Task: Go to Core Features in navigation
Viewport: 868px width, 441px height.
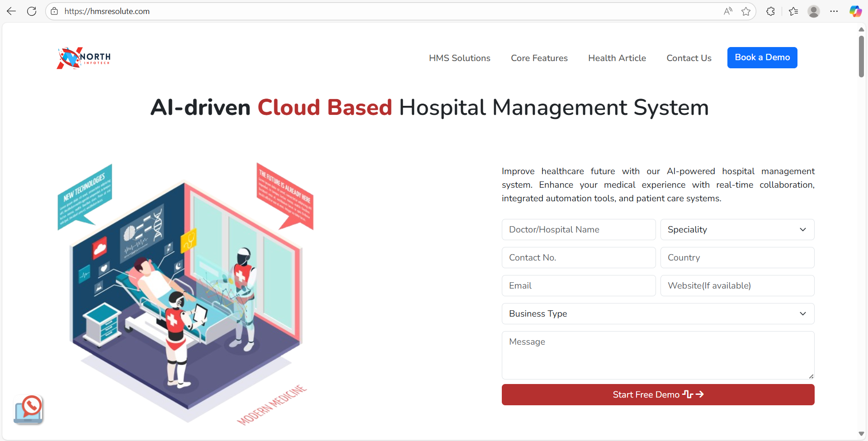Action: pos(539,58)
